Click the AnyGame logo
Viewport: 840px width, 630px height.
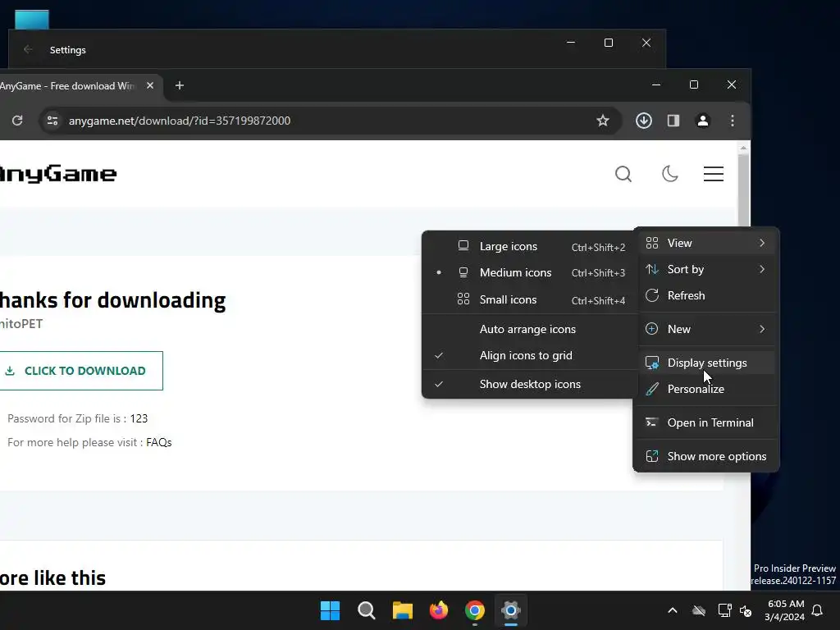pyautogui.click(x=58, y=174)
